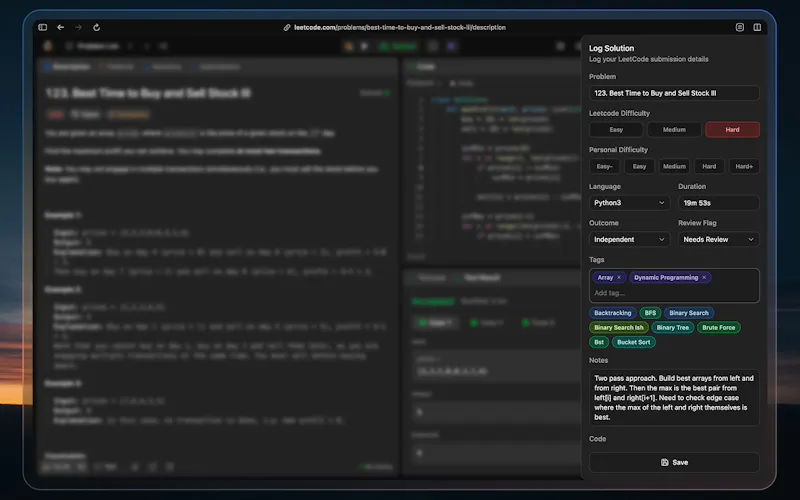Viewport: 800px width, 500px height.
Task: Click the leetcode.com address bar URL
Action: pyautogui.click(x=399, y=28)
